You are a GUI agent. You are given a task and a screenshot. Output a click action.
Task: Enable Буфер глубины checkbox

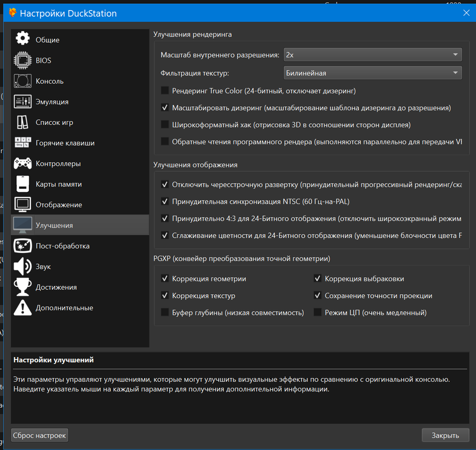tap(165, 313)
